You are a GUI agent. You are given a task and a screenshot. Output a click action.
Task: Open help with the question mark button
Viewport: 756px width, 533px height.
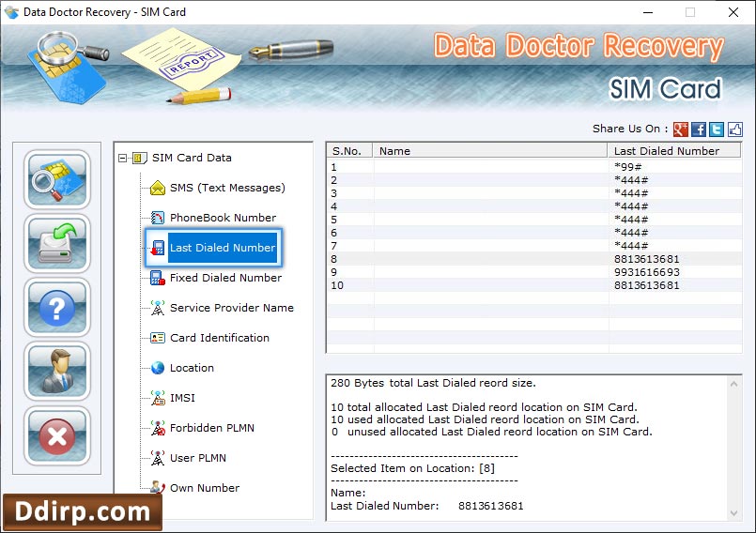pyautogui.click(x=57, y=308)
